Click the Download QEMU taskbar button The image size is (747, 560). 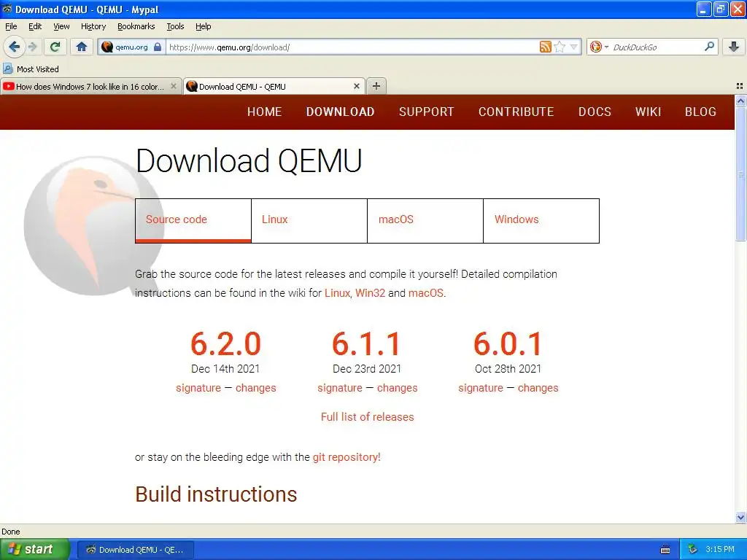pyautogui.click(x=135, y=550)
